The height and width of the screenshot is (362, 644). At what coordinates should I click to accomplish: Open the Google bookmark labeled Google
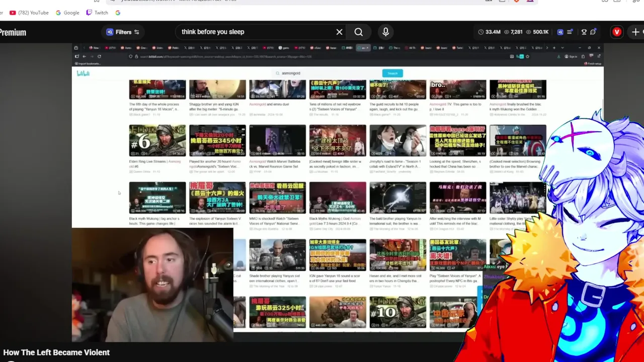click(x=67, y=13)
